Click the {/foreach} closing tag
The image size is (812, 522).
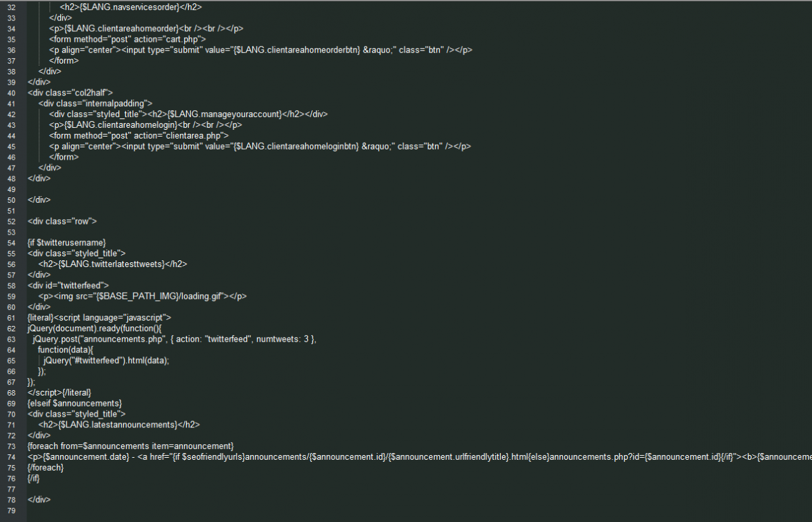click(x=46, y=468)
